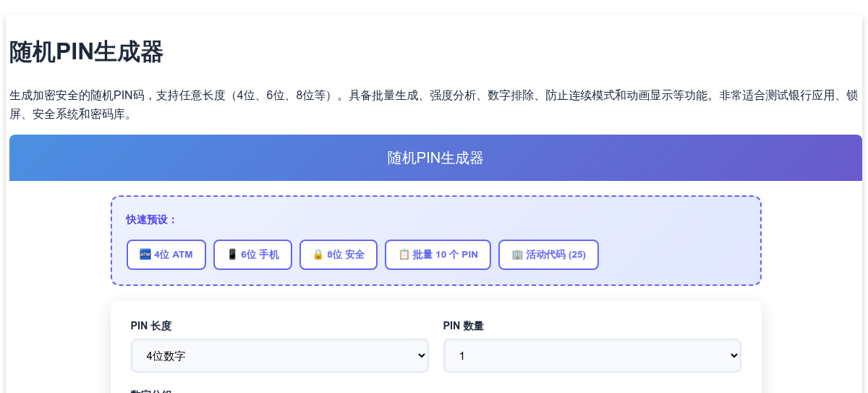Click the arrow of the 4位数字 select box

coord(422,356)
